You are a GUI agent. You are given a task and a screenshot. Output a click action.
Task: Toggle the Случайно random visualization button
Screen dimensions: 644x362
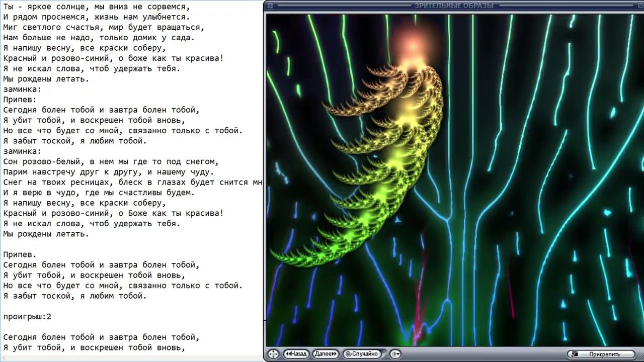coord(362,354)
